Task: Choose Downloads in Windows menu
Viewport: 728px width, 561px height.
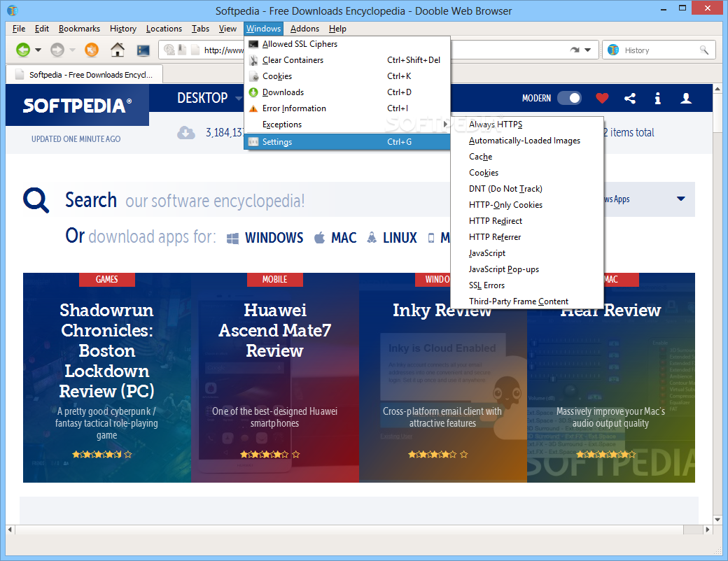Action: (x=346, y=92)
